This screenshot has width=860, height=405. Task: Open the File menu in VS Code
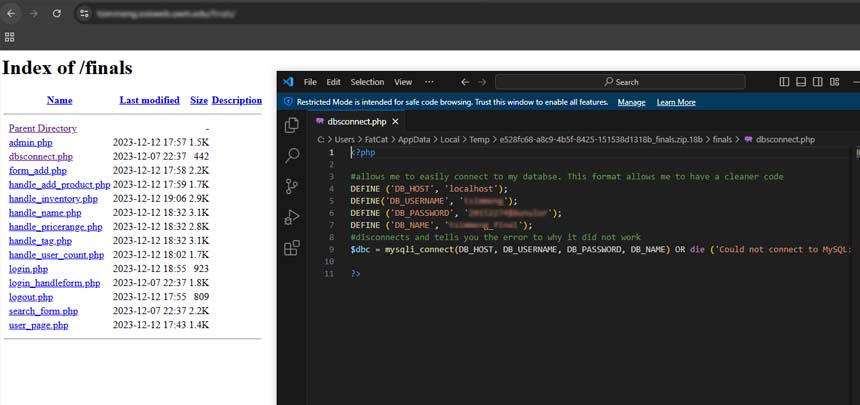[310, 82]
